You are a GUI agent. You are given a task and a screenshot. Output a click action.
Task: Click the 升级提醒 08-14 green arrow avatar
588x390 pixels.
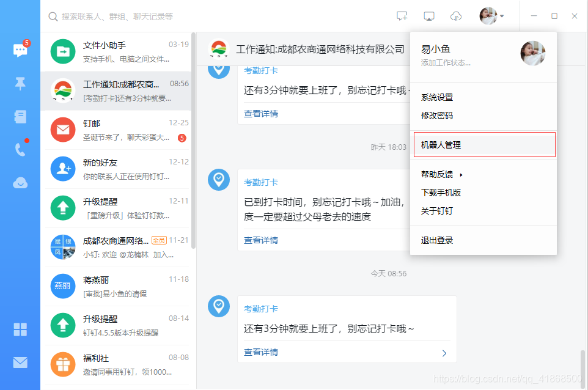62,325
